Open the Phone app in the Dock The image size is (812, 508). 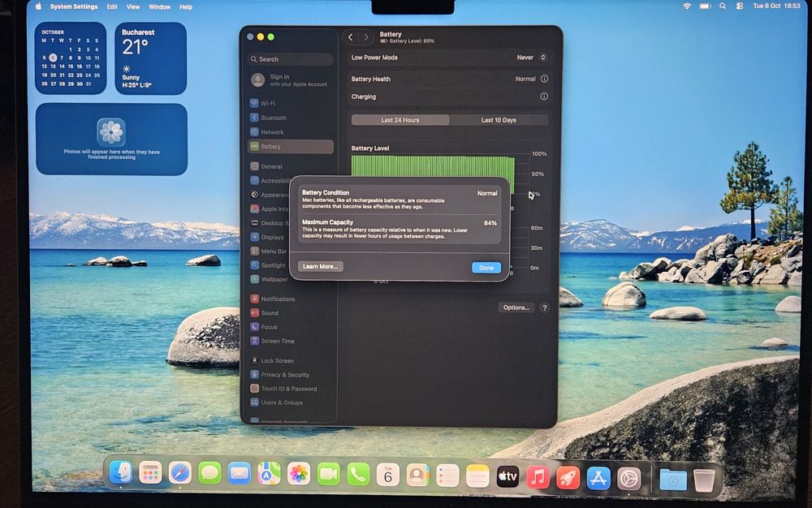tap(358, 475)
